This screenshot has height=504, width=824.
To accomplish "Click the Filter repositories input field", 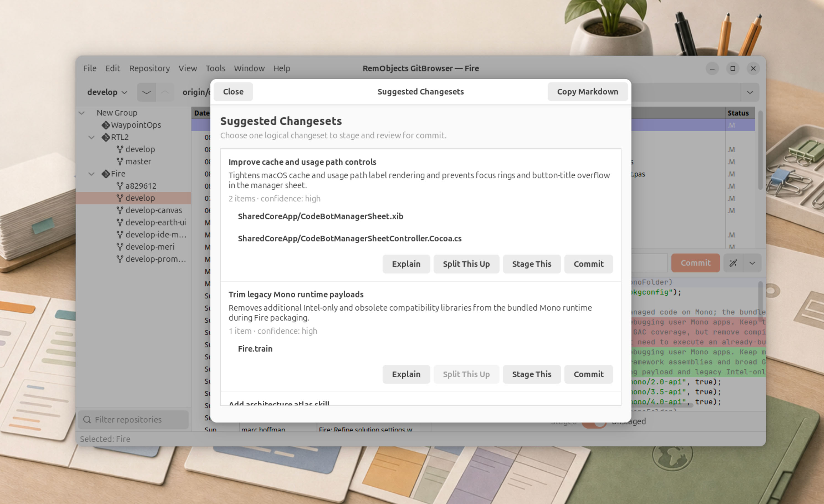I will 133,420.
